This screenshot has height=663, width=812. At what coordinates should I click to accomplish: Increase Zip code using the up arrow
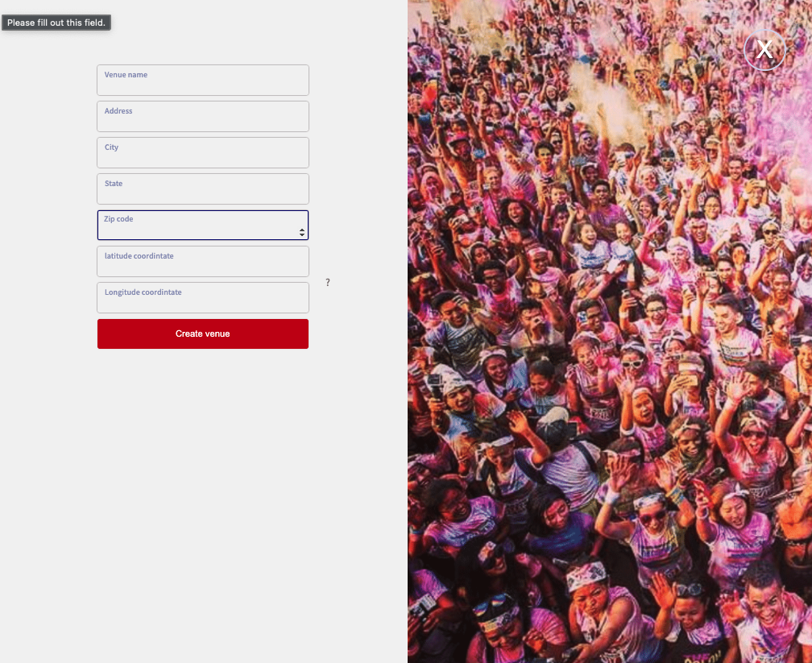(302, 230)
